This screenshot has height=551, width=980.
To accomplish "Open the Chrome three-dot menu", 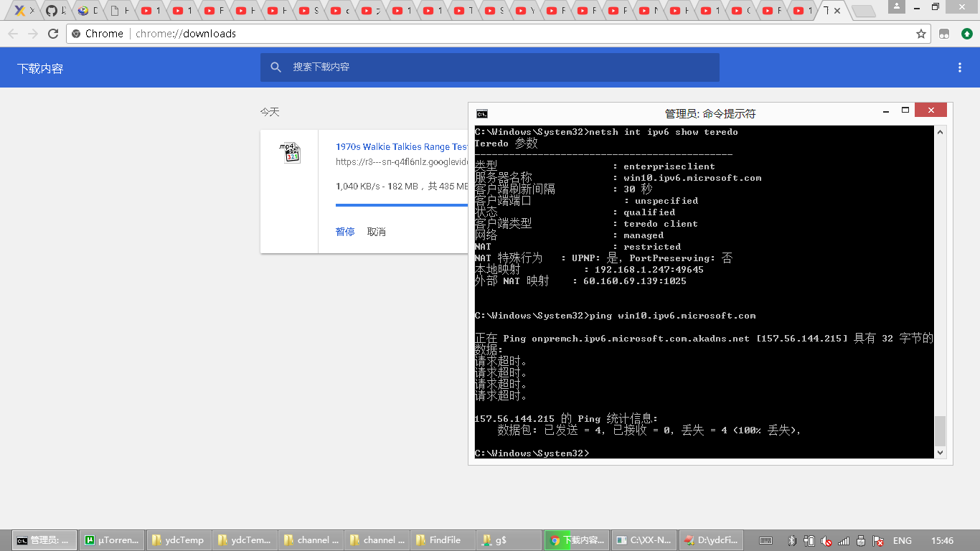I will coord(960,67).
